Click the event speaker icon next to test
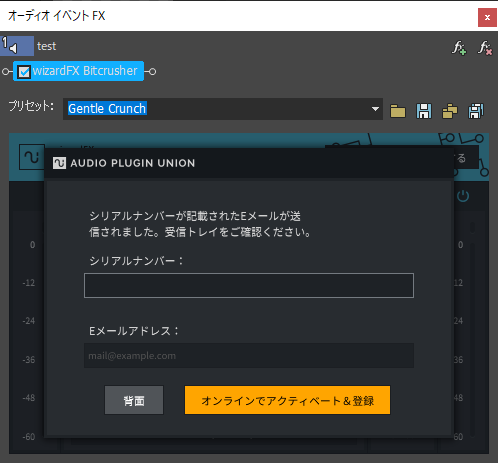Viewport: 498px width, 463px height. click(13, 48)
